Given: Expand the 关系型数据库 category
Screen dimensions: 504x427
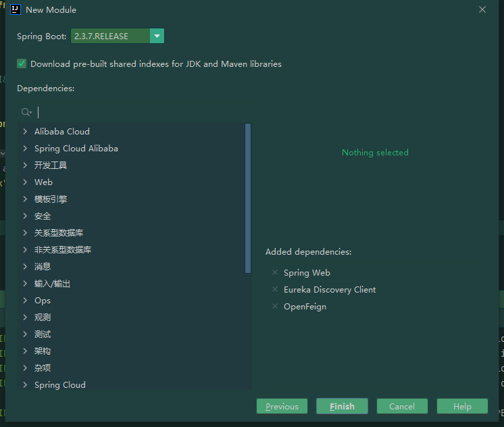Looking at the screenshot, I should tap(25, 232).
